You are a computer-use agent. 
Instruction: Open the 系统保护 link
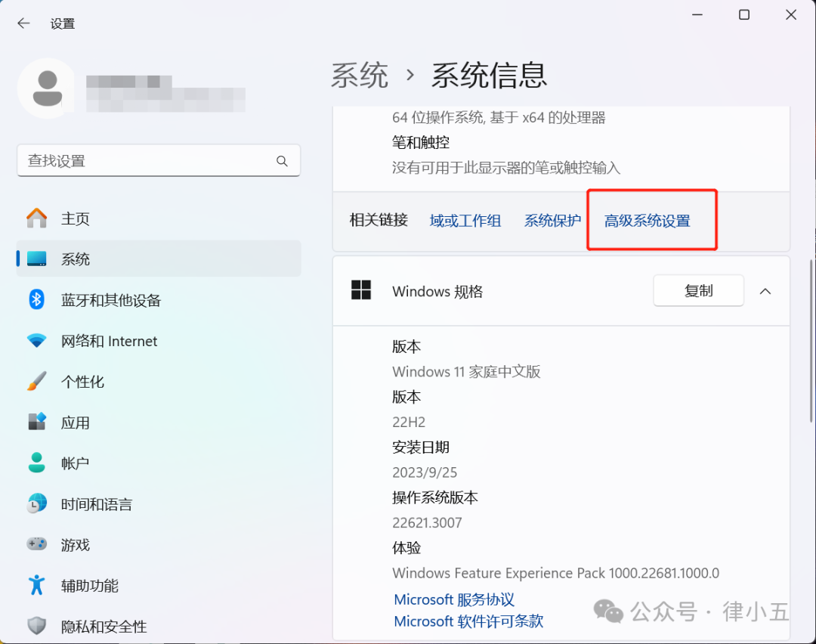click(552, 220)
